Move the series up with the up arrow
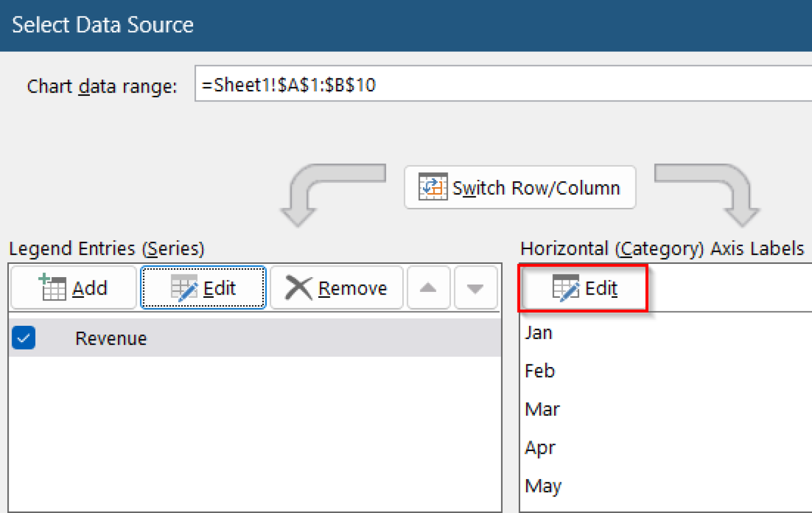 click(428, 288)
